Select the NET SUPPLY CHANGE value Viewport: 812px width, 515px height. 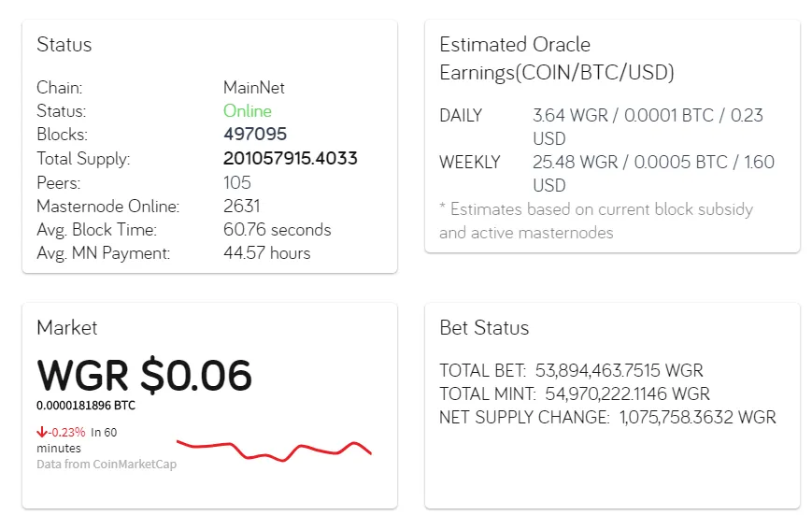click(698, 418)
